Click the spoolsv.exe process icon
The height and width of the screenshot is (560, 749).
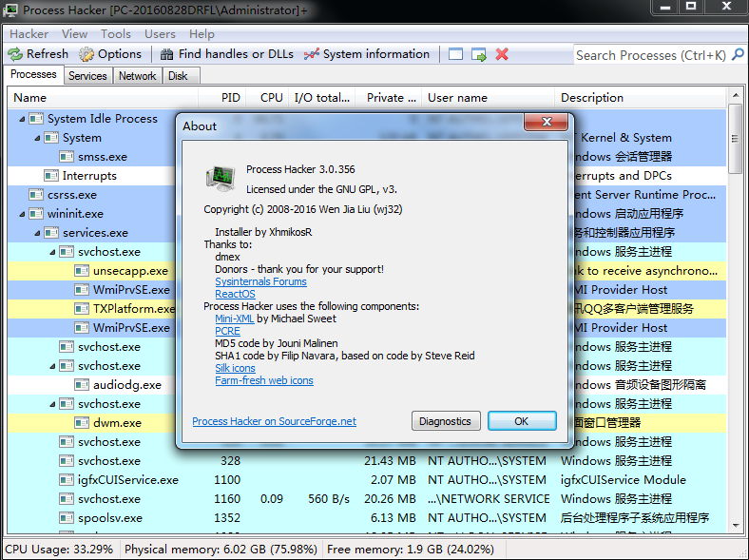pos(67,518)
